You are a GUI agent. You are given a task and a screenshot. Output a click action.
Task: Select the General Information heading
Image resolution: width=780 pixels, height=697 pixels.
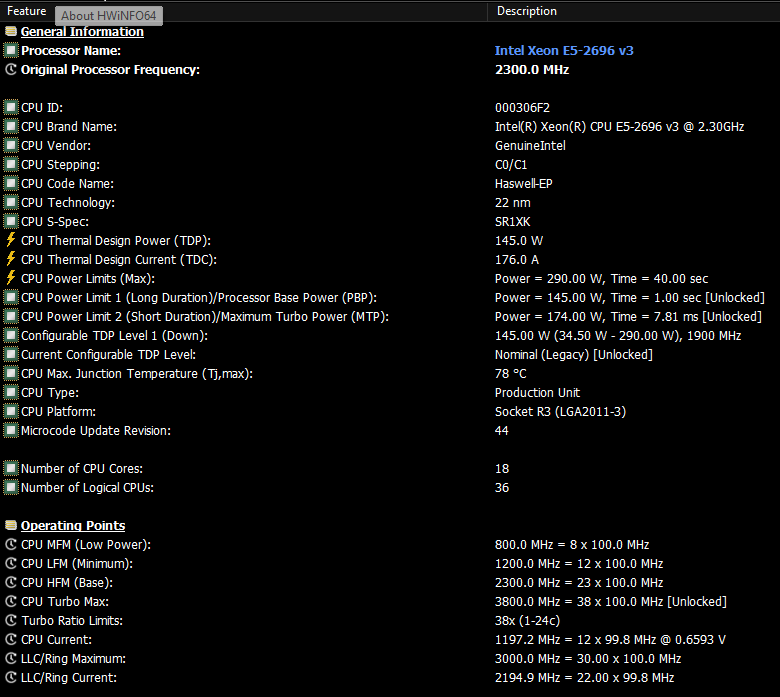[x=82, y=32]
